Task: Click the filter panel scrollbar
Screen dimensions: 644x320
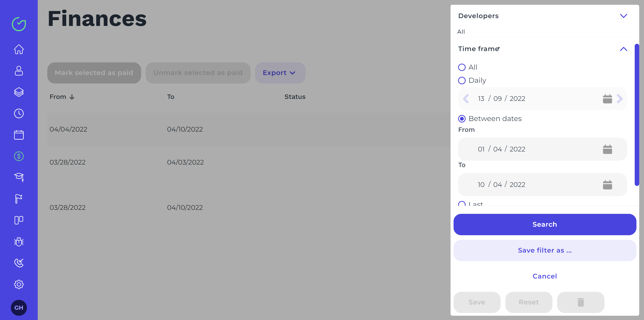Action: [637, 114]
